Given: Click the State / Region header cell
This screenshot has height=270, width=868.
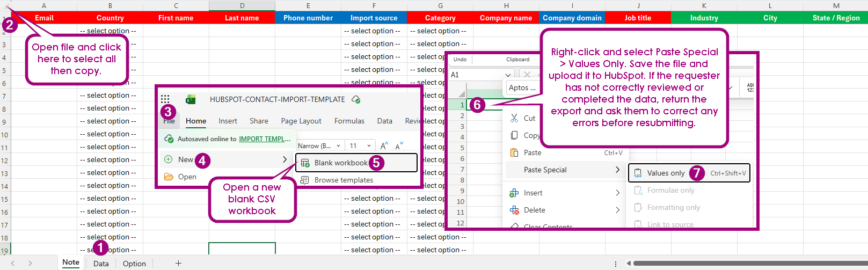Looking at the screenshot, I should (836, 18).
